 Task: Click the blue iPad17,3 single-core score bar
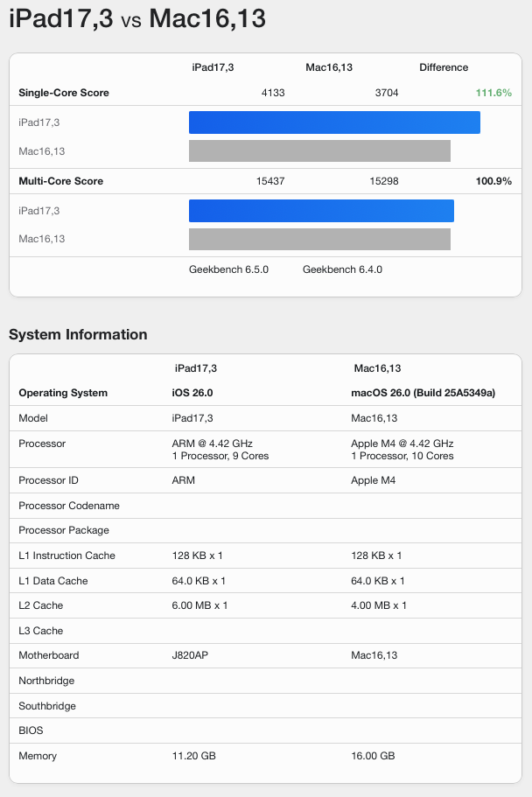tap(334, 122)
